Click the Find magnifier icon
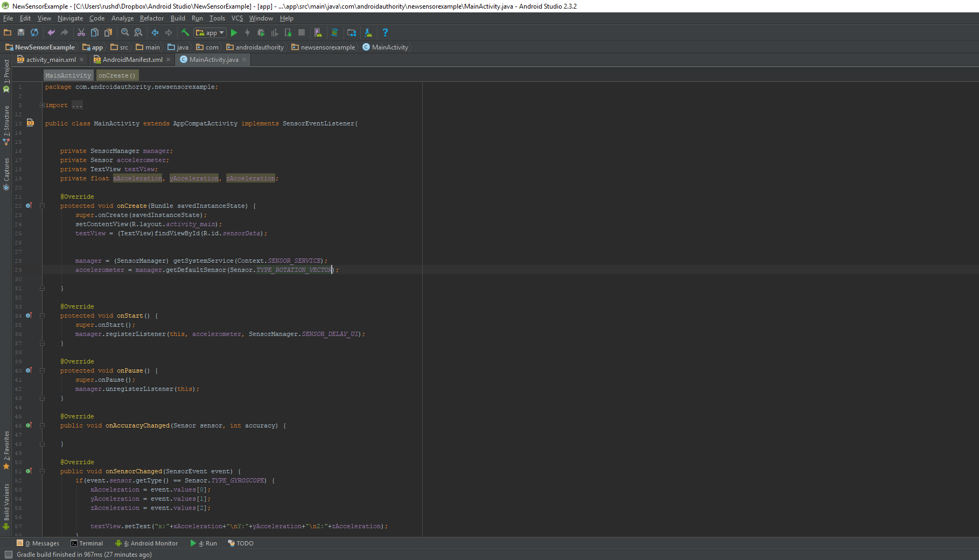Image resolution: width=979 pixels, height=560 pixels. (x=125, y=33)
